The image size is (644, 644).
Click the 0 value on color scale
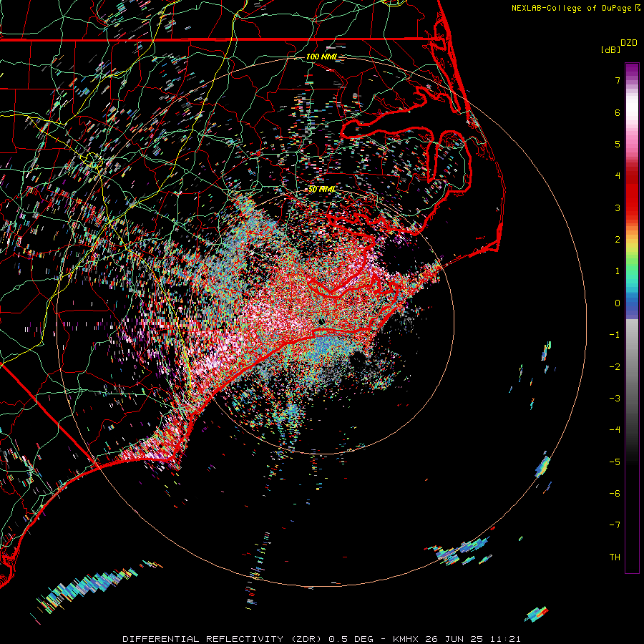pyautogui.click(x=618, y=303)
